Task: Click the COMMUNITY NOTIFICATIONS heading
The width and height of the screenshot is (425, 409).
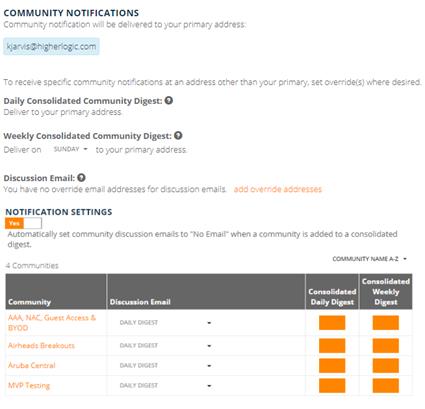Action: pos(71,13)
